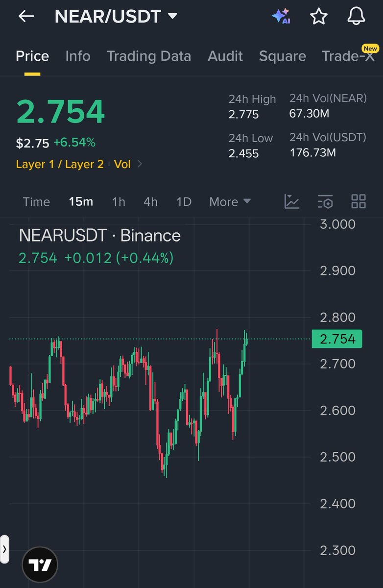Switch to the Info tab

point(78,56)
